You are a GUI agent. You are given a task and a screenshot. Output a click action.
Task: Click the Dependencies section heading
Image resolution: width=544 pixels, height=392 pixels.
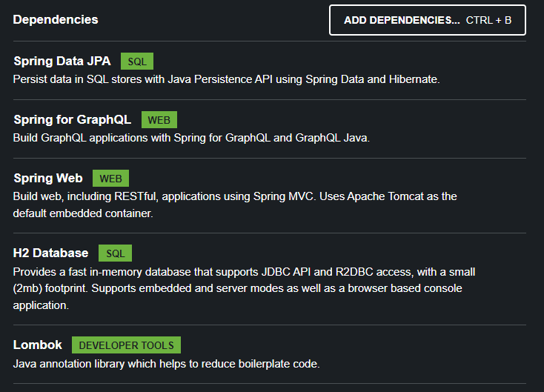(56, 20)
